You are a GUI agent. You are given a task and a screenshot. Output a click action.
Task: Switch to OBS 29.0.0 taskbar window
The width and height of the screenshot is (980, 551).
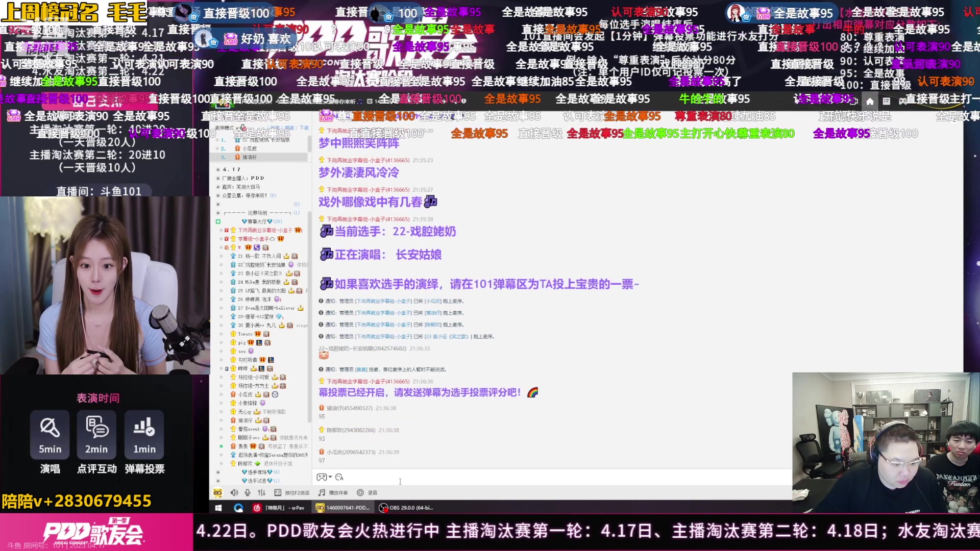coord(406,508)
